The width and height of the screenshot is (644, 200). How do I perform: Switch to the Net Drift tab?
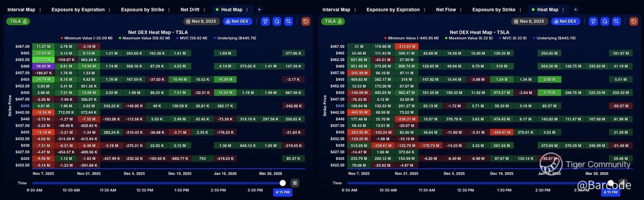click(190, 10)
